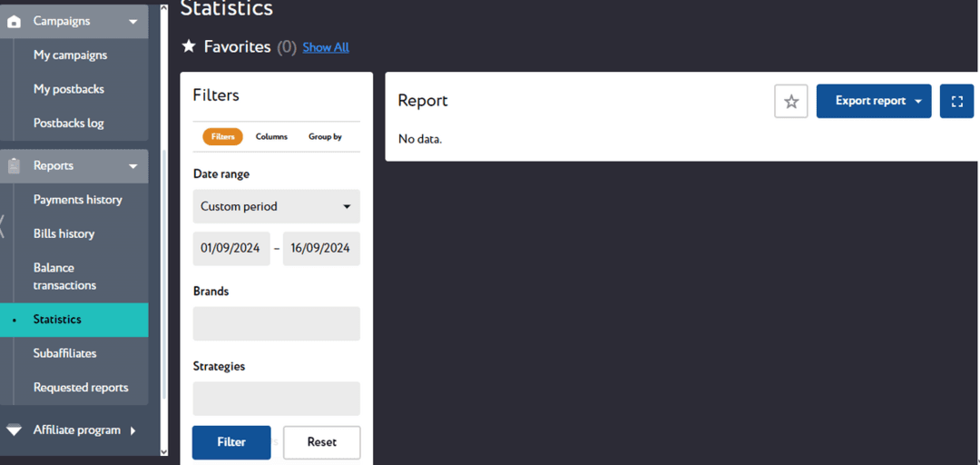Screen dimensions: 980x465
Task: Click the Favorites star icon
Action: tap(189, 46)
